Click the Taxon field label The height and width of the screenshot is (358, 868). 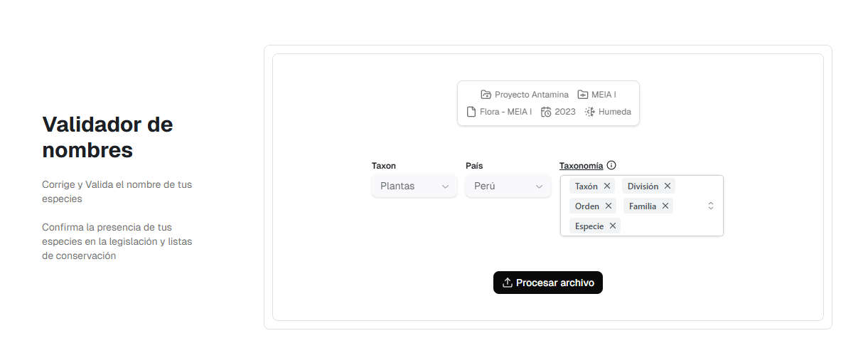pos(384,166)
